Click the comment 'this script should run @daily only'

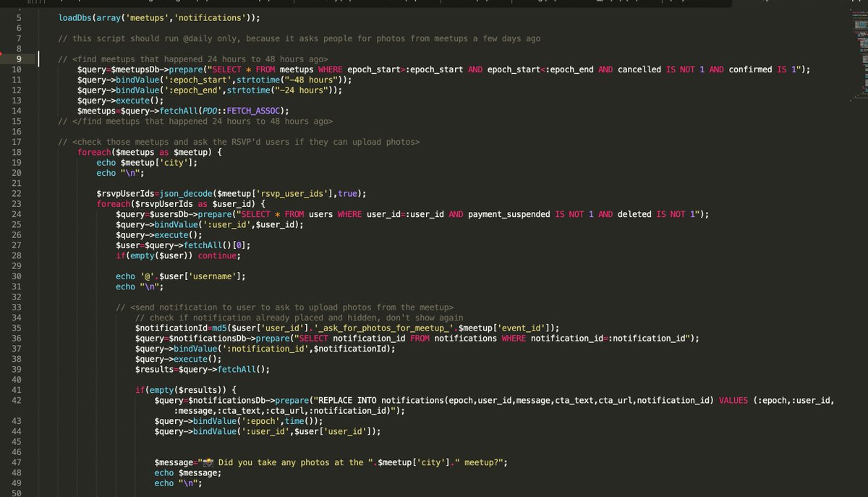tap(299, 38)
